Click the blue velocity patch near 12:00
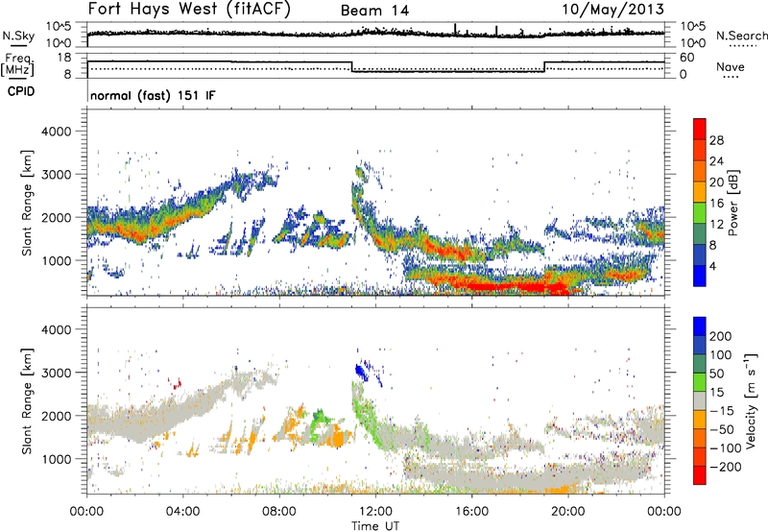Viewport: 768px width, 532px height. (362, 373)
